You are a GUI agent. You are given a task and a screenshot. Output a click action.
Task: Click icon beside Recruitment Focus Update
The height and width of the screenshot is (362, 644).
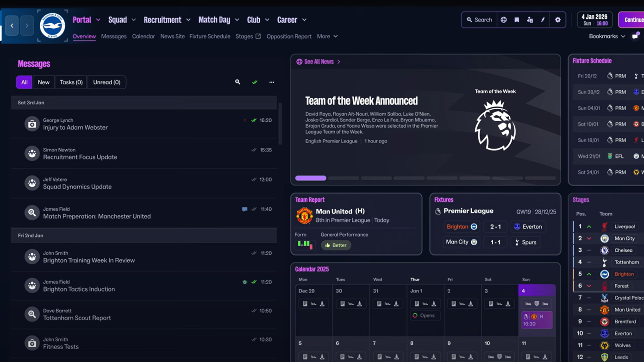tap(32, 154)
